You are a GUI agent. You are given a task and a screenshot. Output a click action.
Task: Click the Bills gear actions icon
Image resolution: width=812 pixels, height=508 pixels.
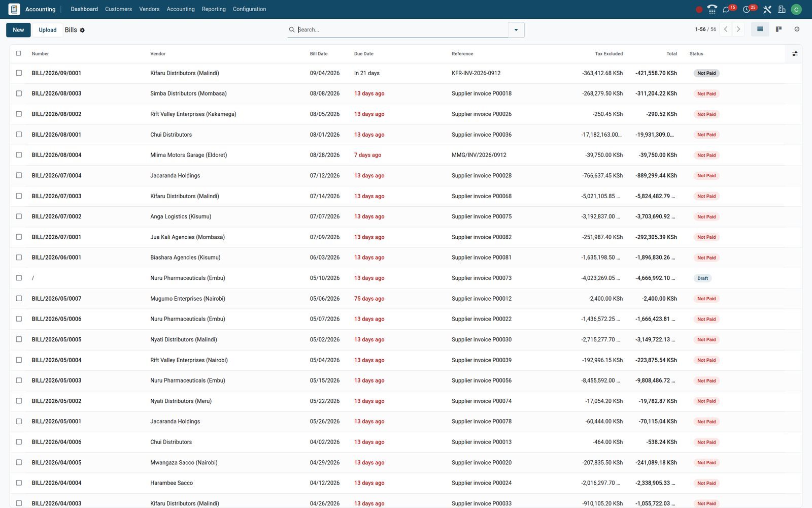[82, 30]
